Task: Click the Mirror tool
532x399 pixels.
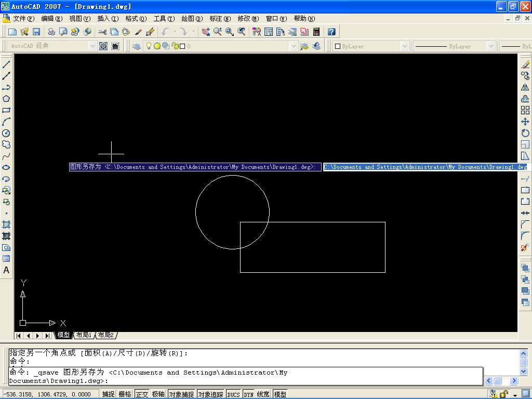Action: point(525,87)
